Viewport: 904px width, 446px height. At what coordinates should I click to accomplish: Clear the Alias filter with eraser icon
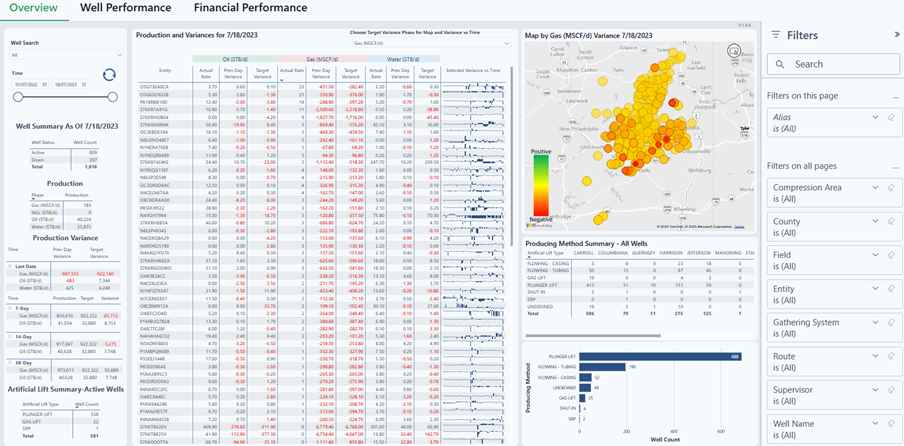(891, 117)
